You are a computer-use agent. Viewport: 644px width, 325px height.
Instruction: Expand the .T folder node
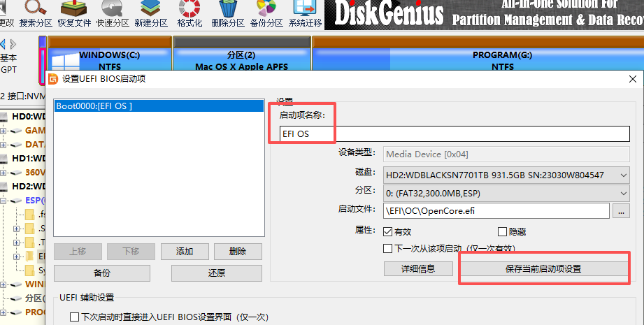pos(16,243)
